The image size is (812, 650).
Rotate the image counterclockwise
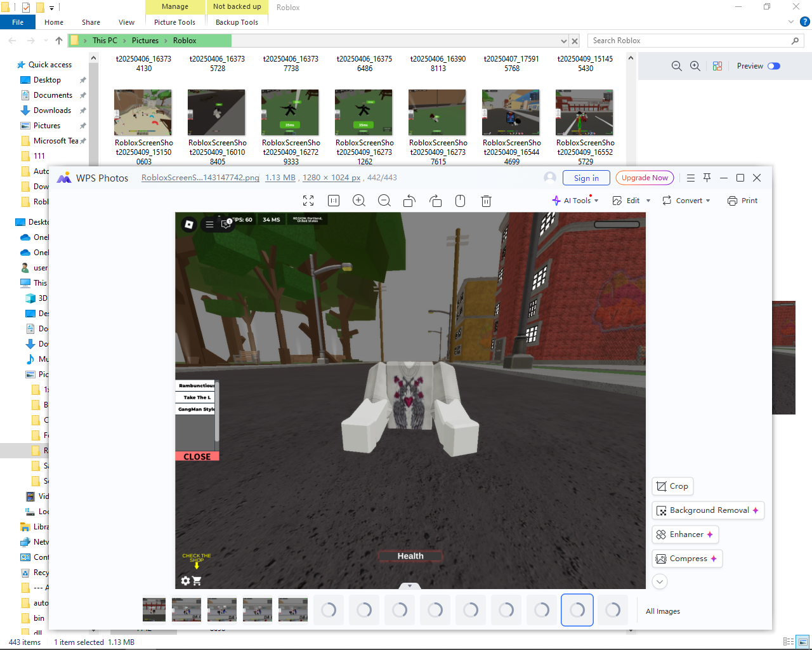pyautogui.click(x=410, y=201)
